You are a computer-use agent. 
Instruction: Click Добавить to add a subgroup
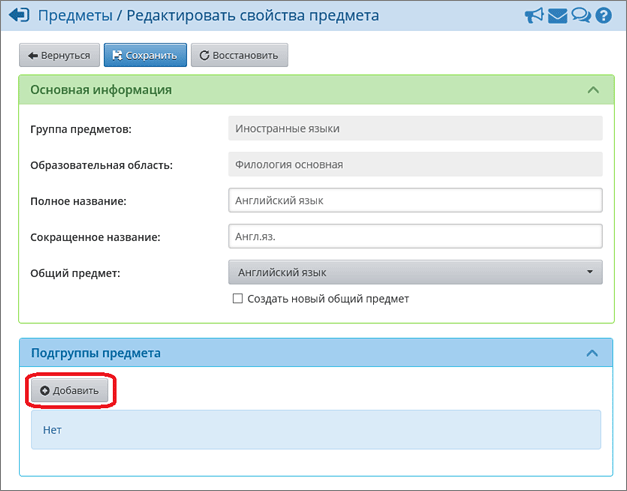tap(70, 390)
